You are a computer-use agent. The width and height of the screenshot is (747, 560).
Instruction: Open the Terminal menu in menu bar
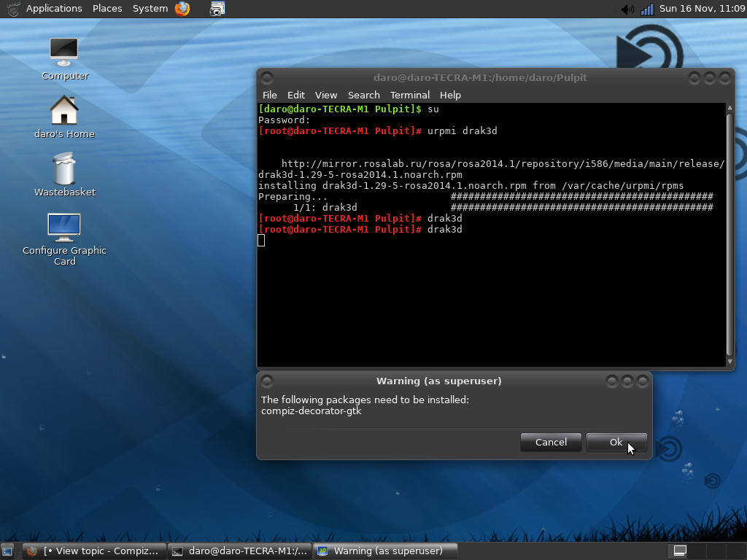[x=409, y=95]
